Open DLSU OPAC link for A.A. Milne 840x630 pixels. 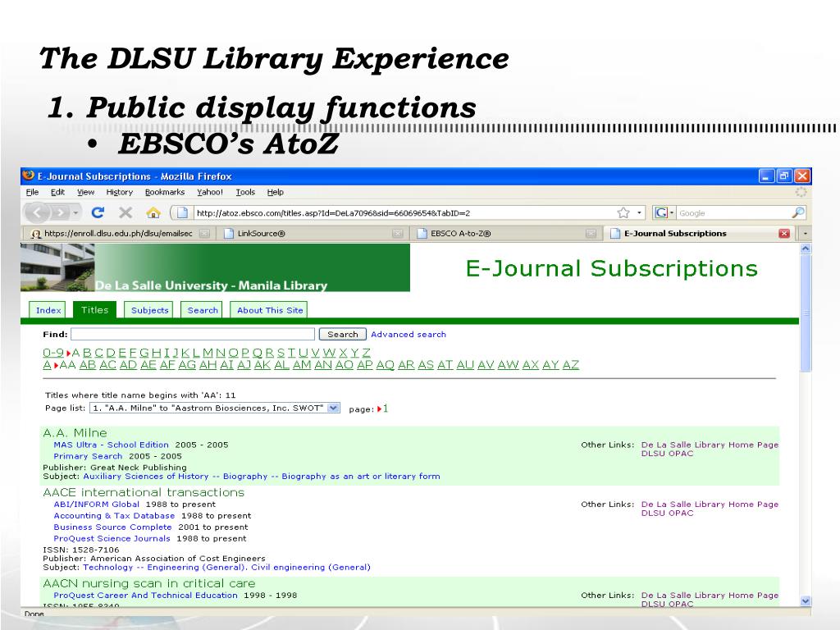[x=667, y=453]
